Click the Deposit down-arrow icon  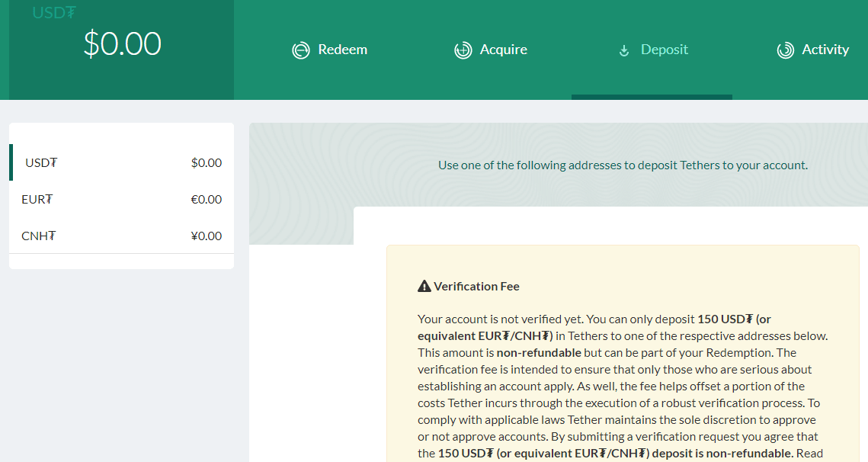(x=624, y=51)
